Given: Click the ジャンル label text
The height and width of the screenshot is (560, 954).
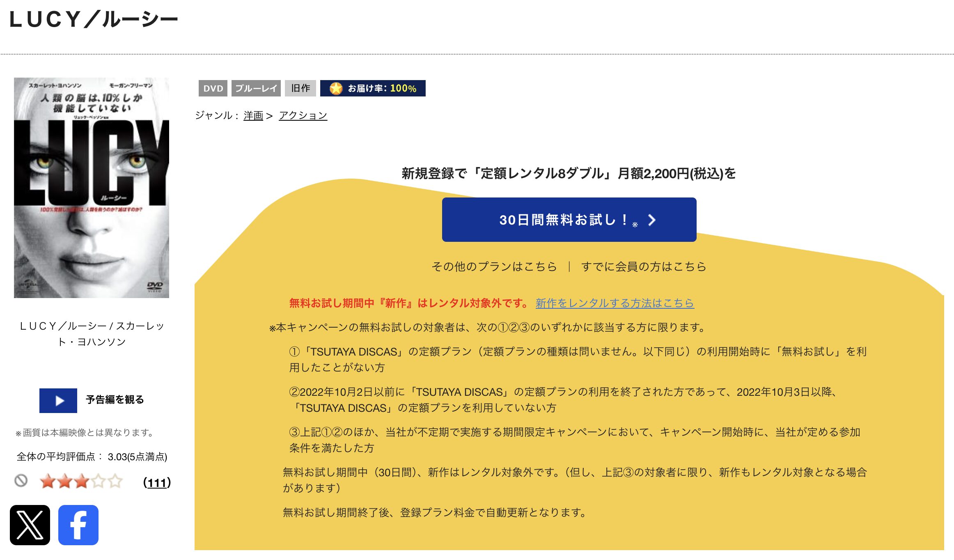Looking at the screenshot, I should (x=217, y=115).
